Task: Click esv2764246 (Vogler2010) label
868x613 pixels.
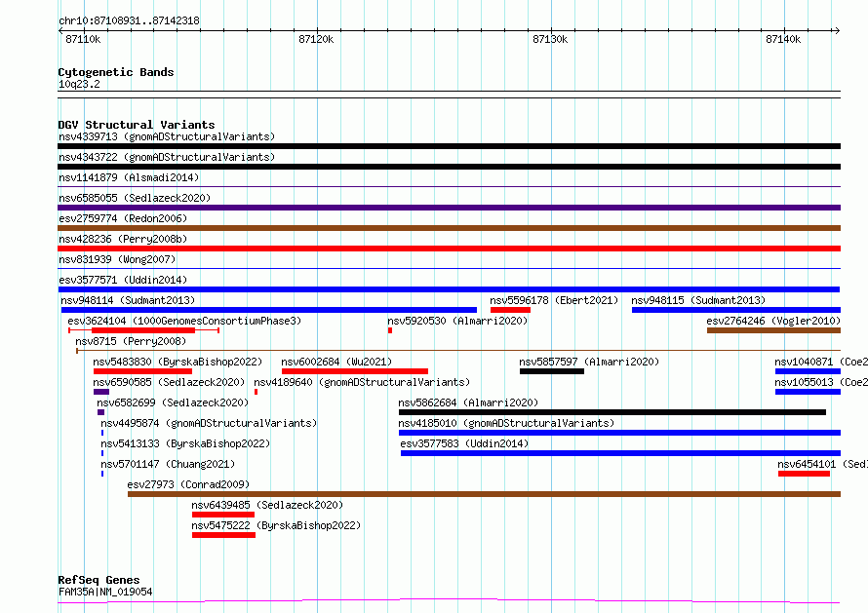Action: [x=773, y=321]
